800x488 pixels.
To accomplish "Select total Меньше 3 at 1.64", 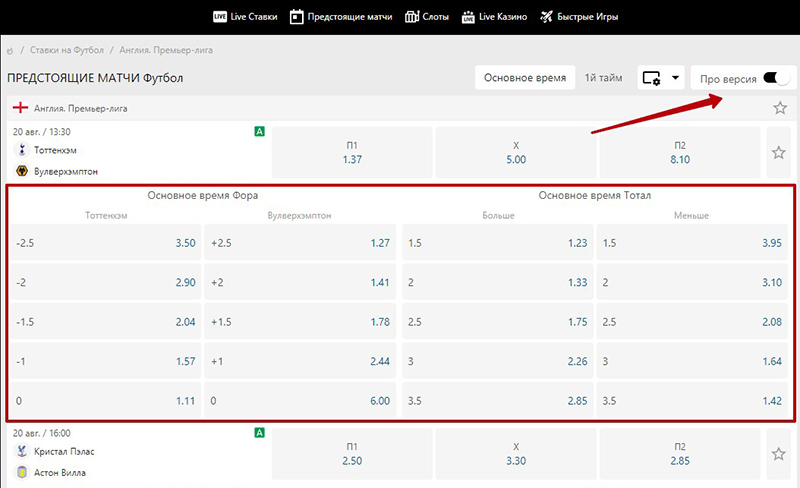I will click(x=692, y=361).
